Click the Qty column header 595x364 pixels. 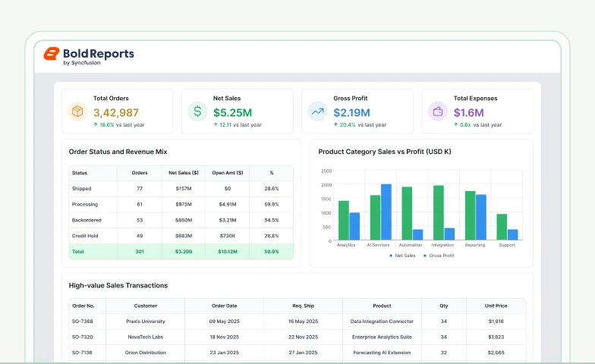(444, 306)
